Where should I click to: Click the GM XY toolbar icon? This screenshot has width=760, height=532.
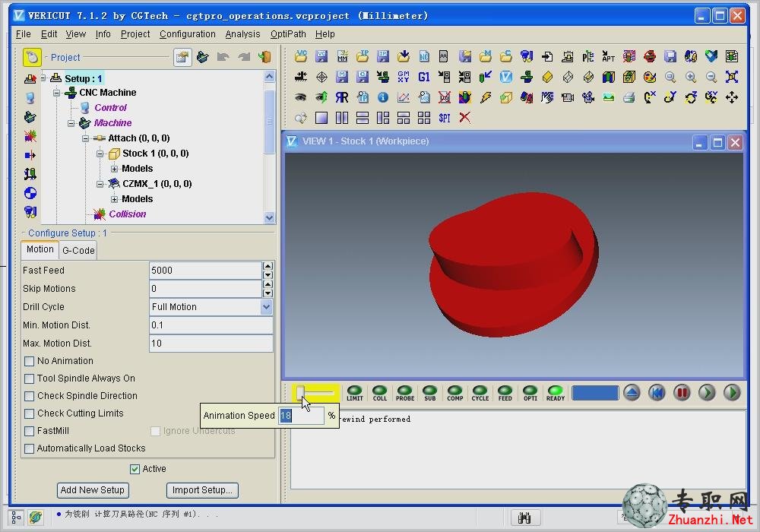[404, 77]
